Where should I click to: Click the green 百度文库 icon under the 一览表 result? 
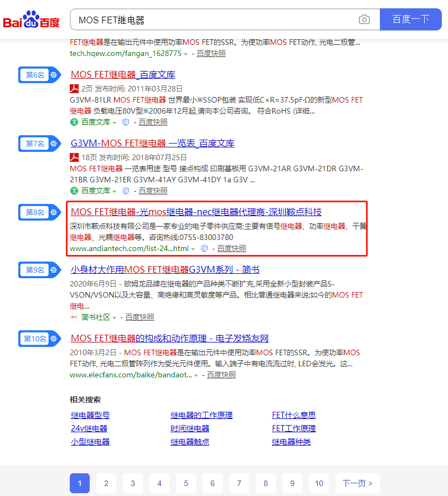pos(74,191)
